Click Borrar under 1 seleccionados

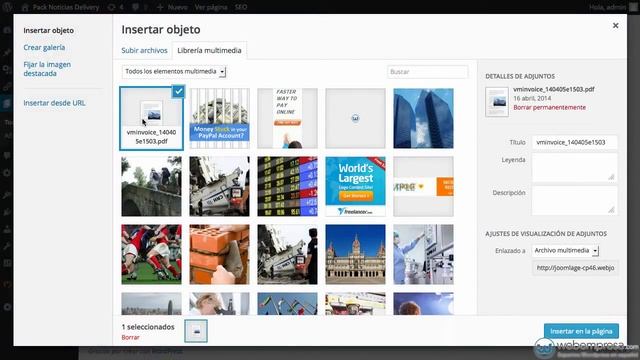131,337
